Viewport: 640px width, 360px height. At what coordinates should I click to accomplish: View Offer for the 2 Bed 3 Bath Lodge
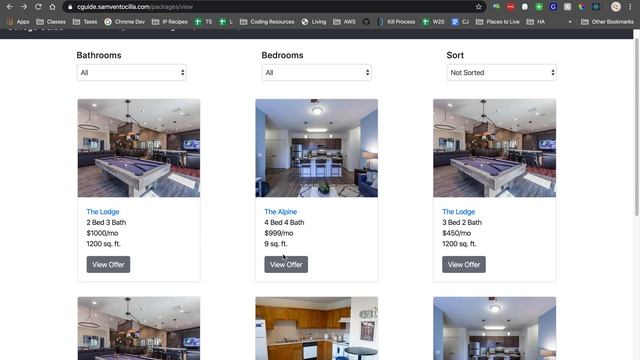pyautogui.click(x=108, y=264)
